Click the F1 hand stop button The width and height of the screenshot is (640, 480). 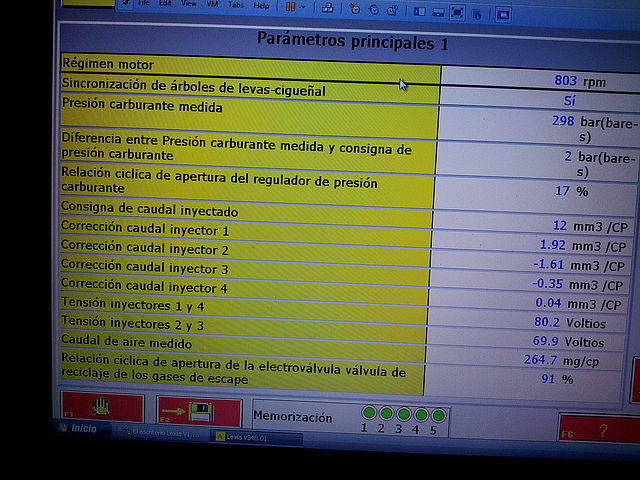100,410
